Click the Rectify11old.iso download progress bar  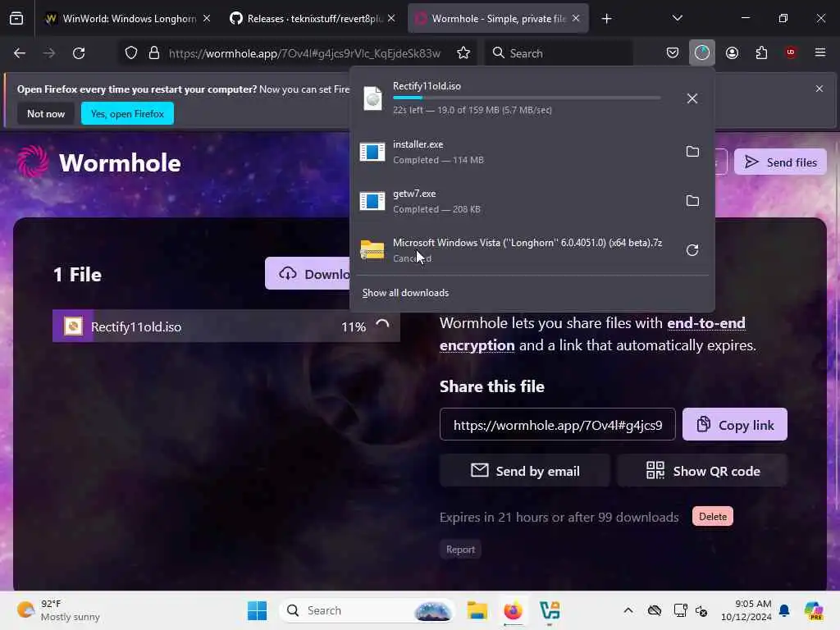point(527,98)
